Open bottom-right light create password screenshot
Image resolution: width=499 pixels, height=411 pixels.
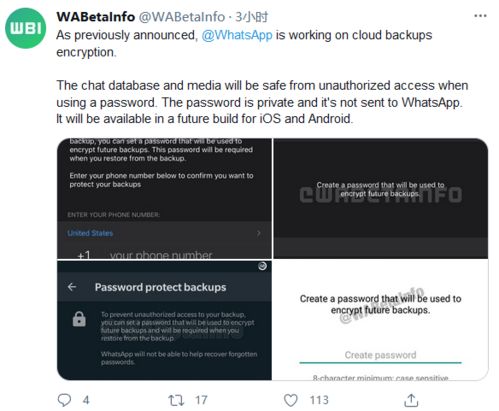pos(381,320)
